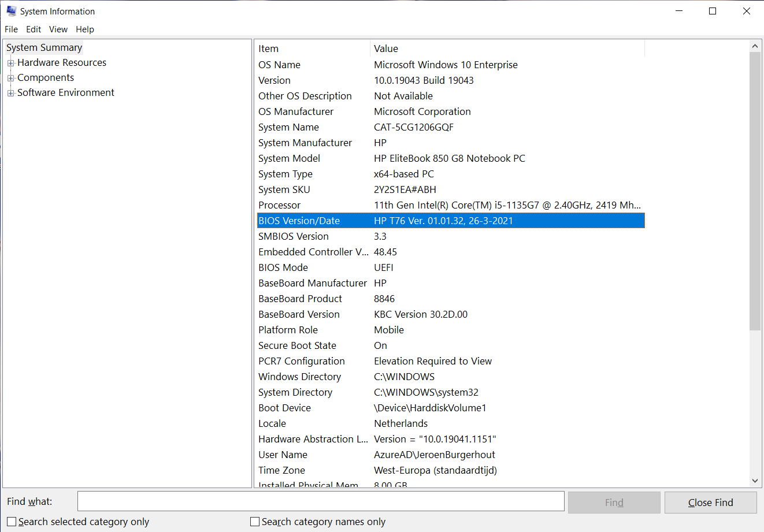Image resolution: width=764 pixels, height=532 pixels.
Task: Select the BIOS Version/Date row
Action: 405,220
